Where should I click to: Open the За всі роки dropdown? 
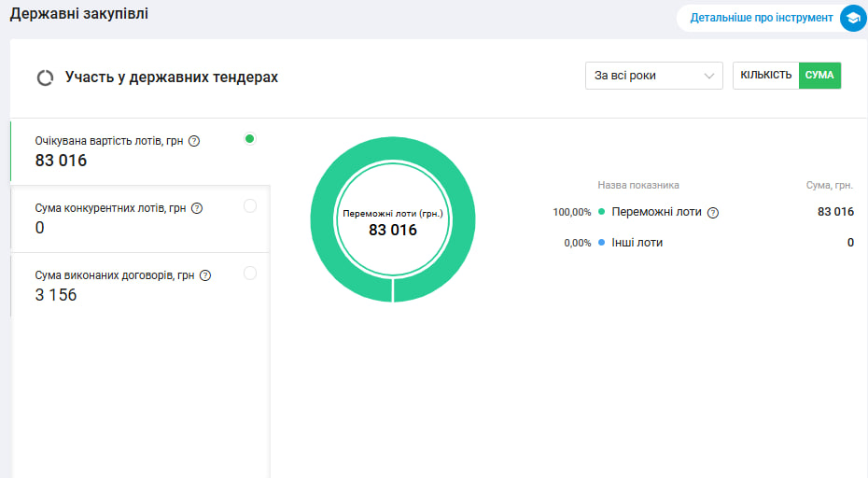pos(653,76)
